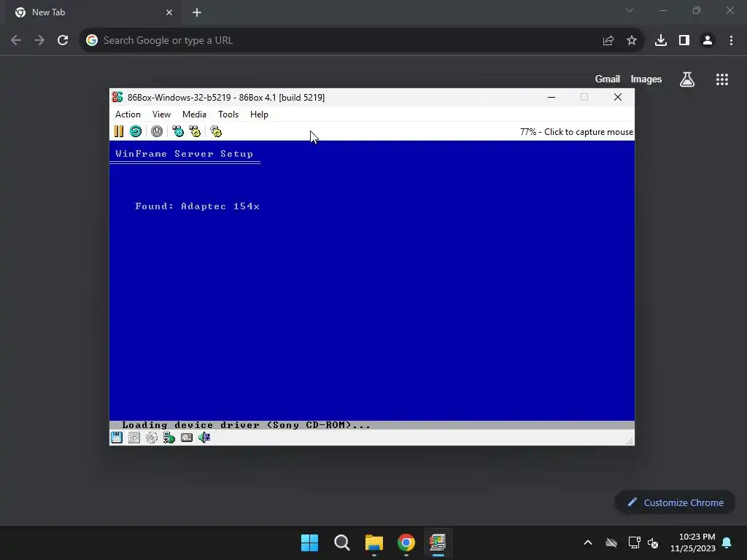Open the taskbar clock and date
This screenshot has height=560, width=747.
pos(693,542)
